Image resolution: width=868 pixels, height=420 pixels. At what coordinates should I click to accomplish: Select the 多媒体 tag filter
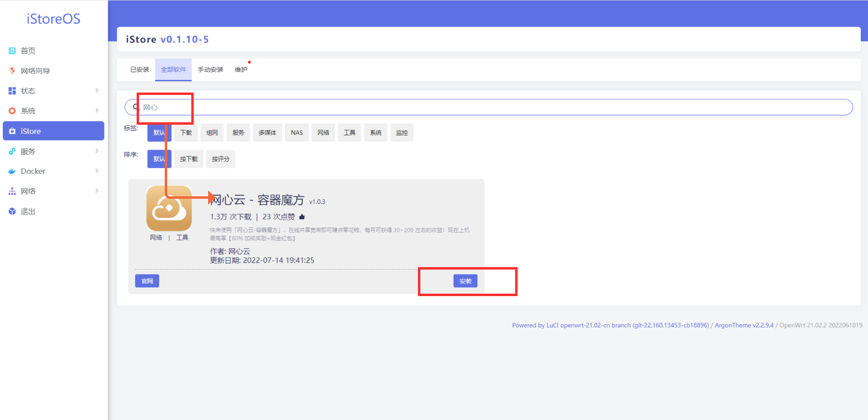[267, 133]
